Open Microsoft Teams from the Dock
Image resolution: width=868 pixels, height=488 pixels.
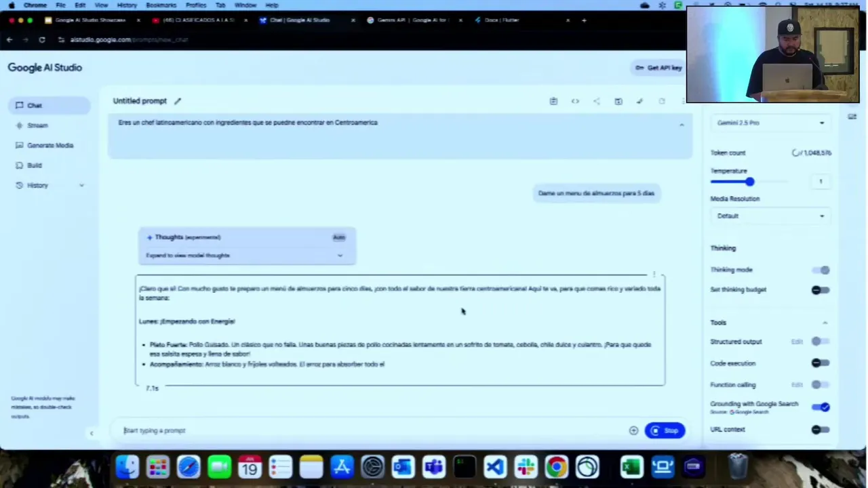click(433, 467)
